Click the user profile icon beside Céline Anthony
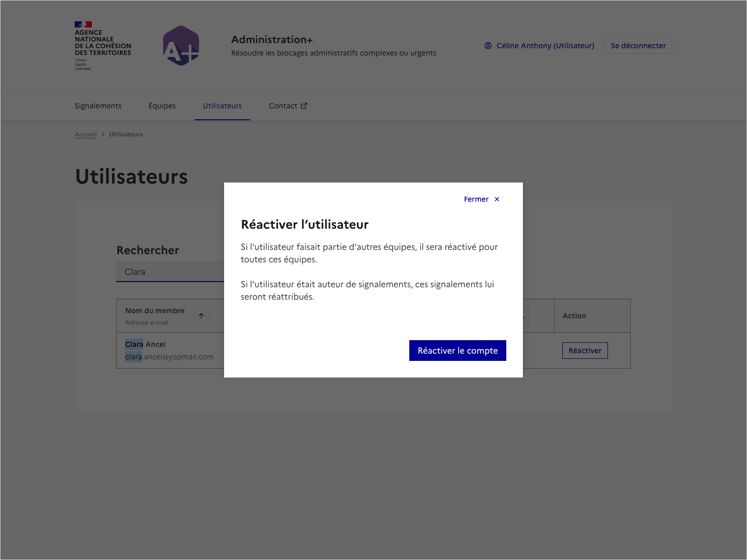Screen dimensions: 747x560 (488, 46)
